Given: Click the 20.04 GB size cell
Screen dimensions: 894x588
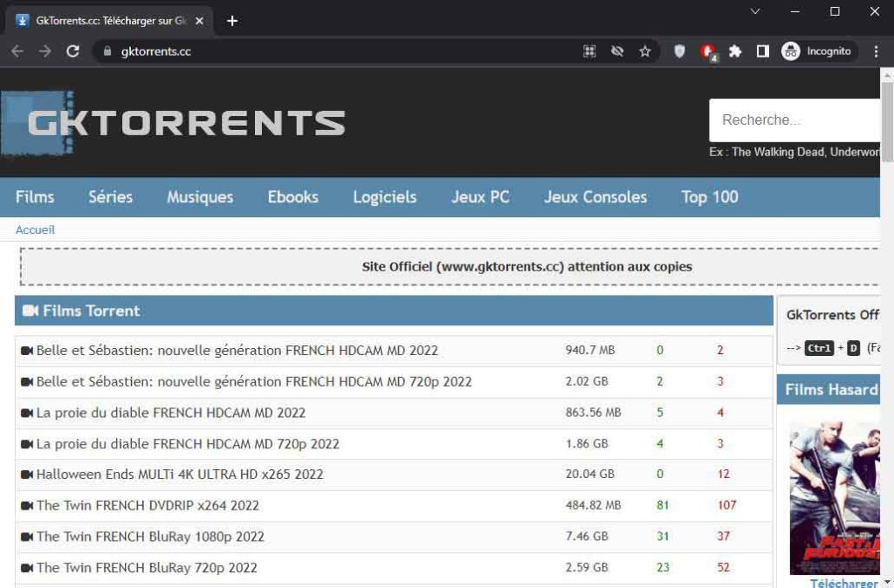Looking at the screenshot, I should point(590,474).
